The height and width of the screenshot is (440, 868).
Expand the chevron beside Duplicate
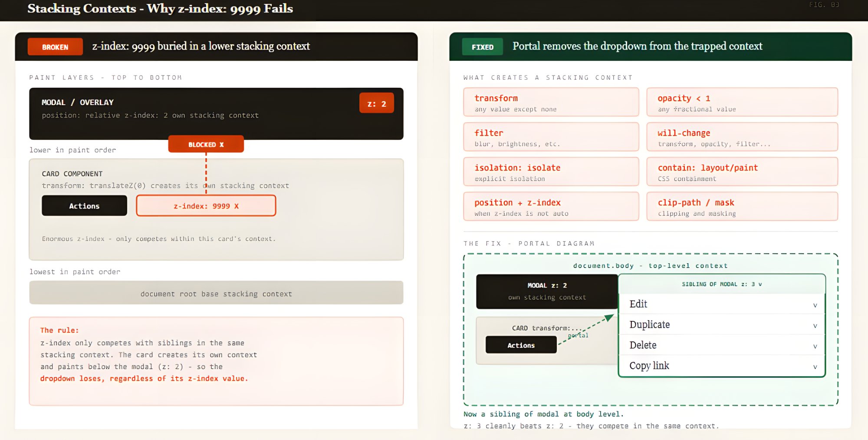[x=815, y=326]
